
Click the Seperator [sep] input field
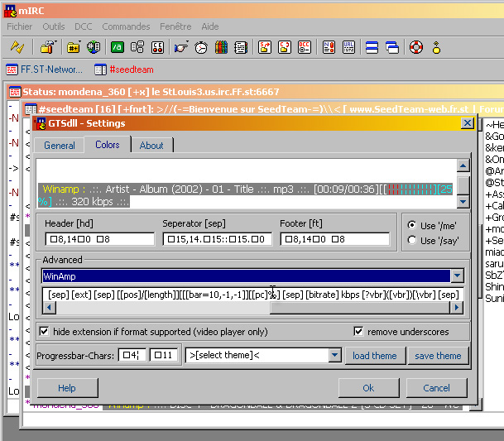click(x=218, y=239)
